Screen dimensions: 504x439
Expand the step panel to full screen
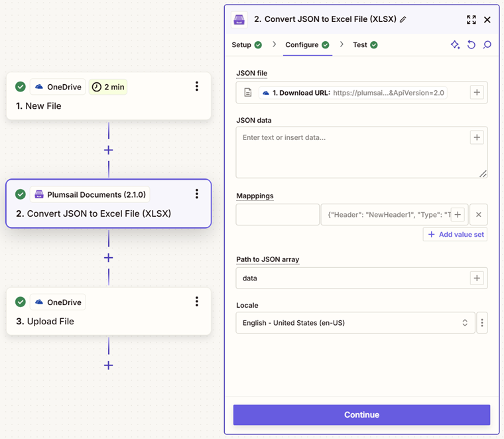[x=472, y=20]
